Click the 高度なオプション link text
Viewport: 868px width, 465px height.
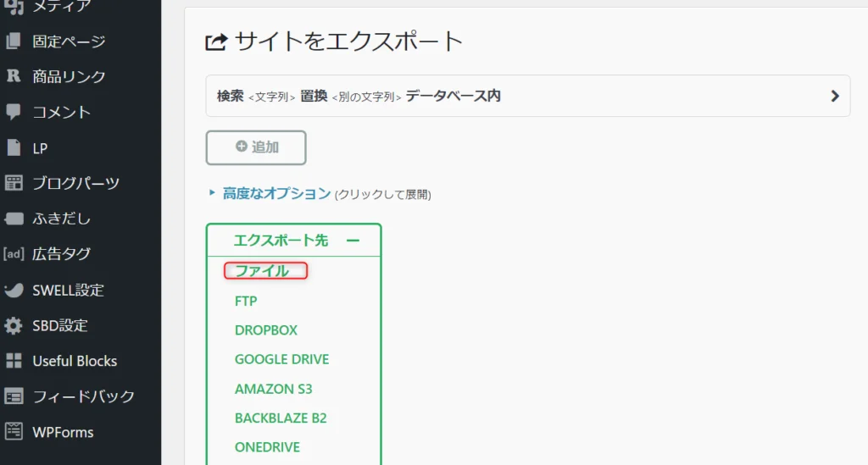pos(276,193)
